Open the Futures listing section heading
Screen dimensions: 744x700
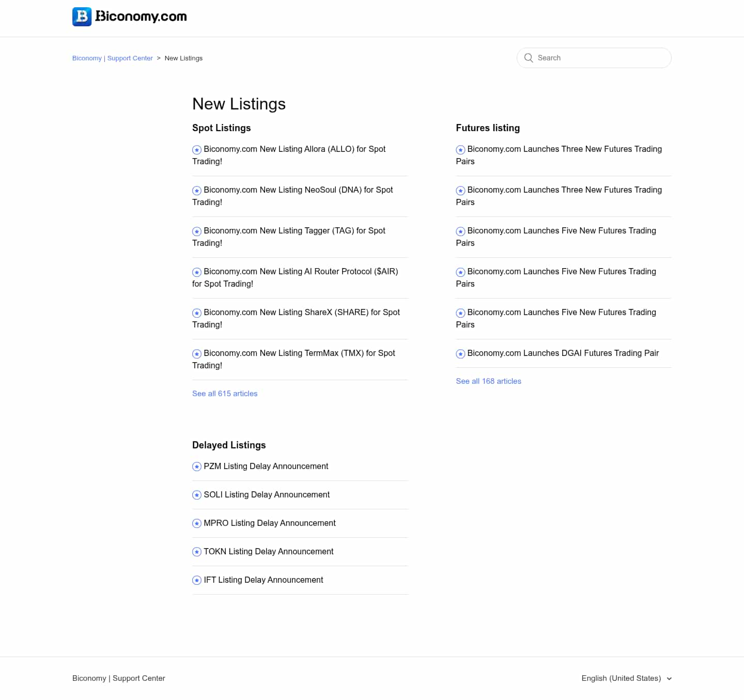[x=488, y=128]
